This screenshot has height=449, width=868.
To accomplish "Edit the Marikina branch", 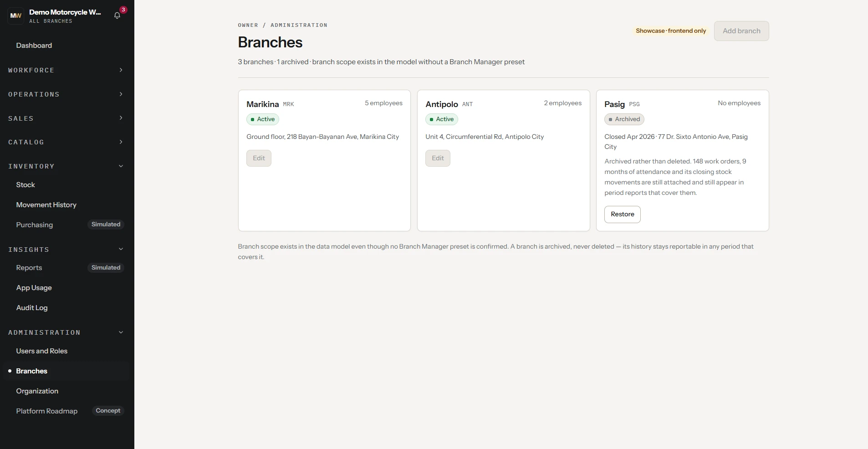I will pyautogui.click(x=259, y=158).
